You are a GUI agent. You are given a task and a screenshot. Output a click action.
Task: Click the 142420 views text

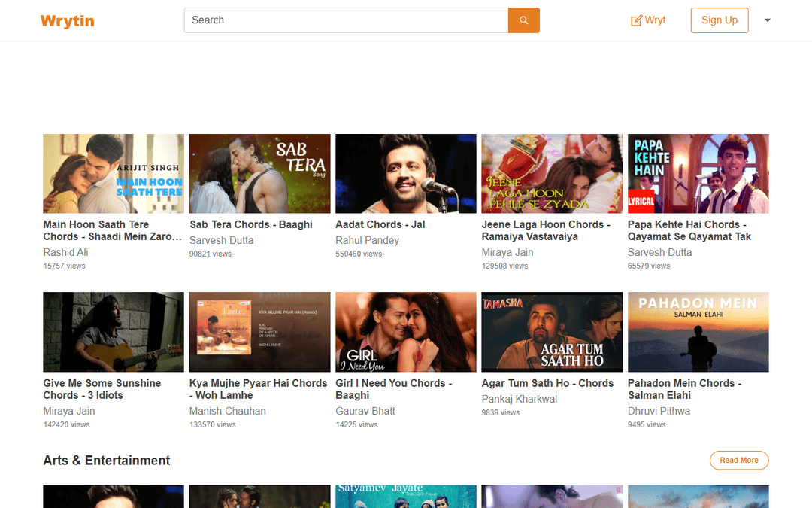[x=66, y=424]
